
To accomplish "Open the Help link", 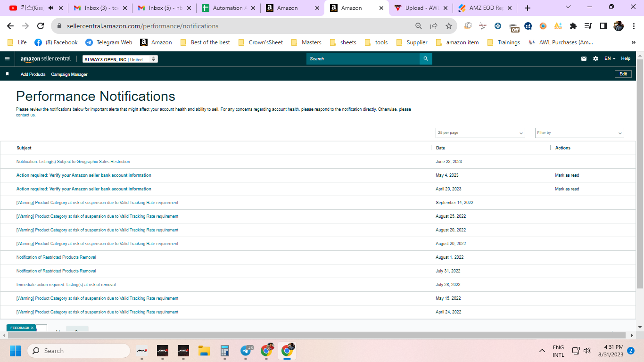I will 626,58.
